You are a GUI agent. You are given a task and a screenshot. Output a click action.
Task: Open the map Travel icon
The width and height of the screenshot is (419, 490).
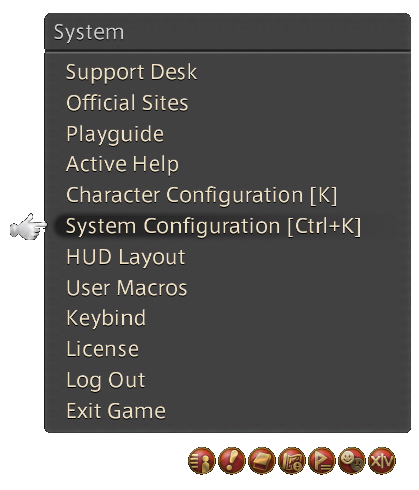tap(292, 461)
